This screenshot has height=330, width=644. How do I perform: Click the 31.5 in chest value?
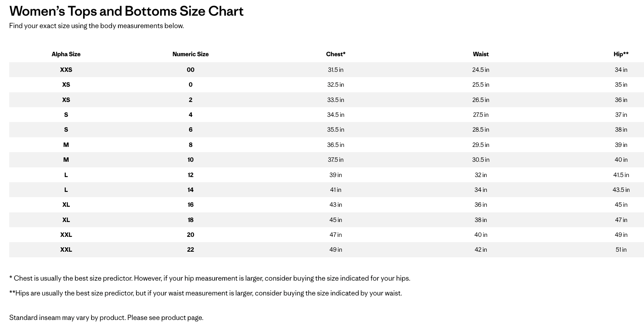(x=335, y=70)
